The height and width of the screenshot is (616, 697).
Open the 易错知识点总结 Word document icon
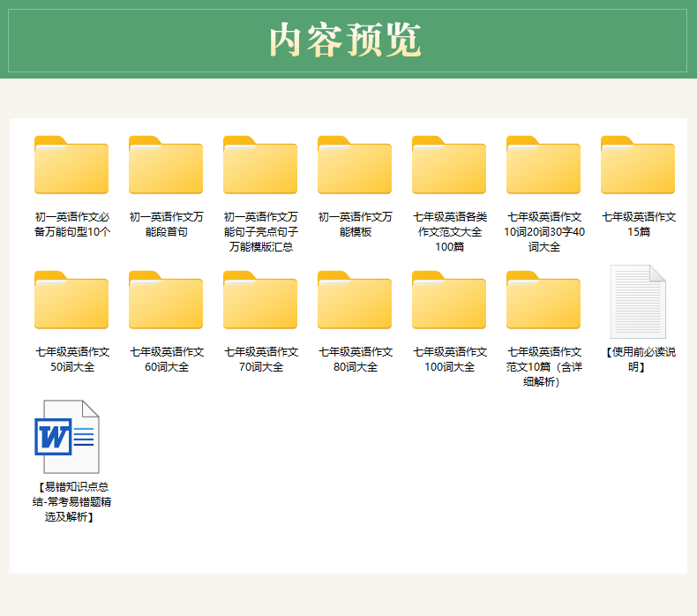[67, 437]
